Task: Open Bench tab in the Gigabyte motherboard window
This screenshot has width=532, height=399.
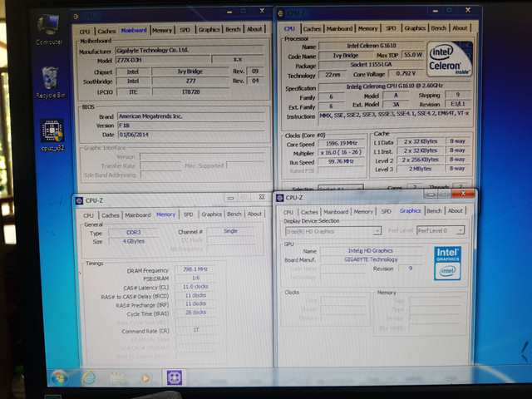Action: 233,29
